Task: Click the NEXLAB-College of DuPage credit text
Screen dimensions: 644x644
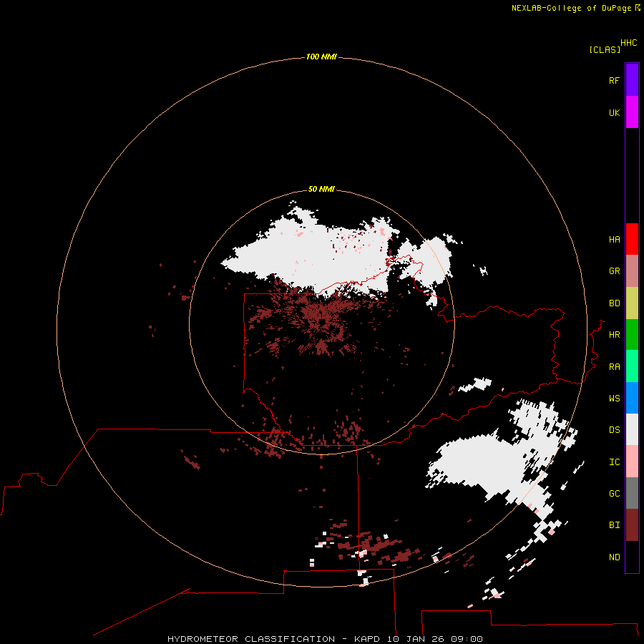Action: 571,8
